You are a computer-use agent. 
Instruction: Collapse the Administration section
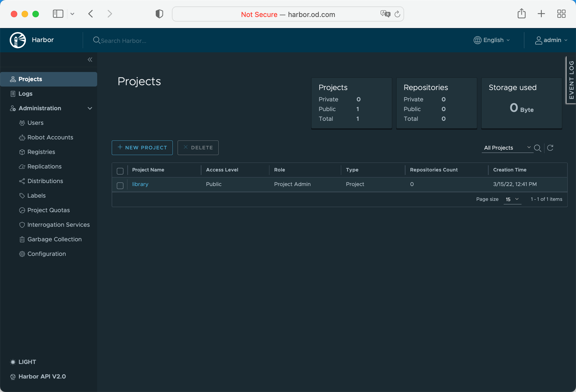pyautogui.click(x=90, y=108)
